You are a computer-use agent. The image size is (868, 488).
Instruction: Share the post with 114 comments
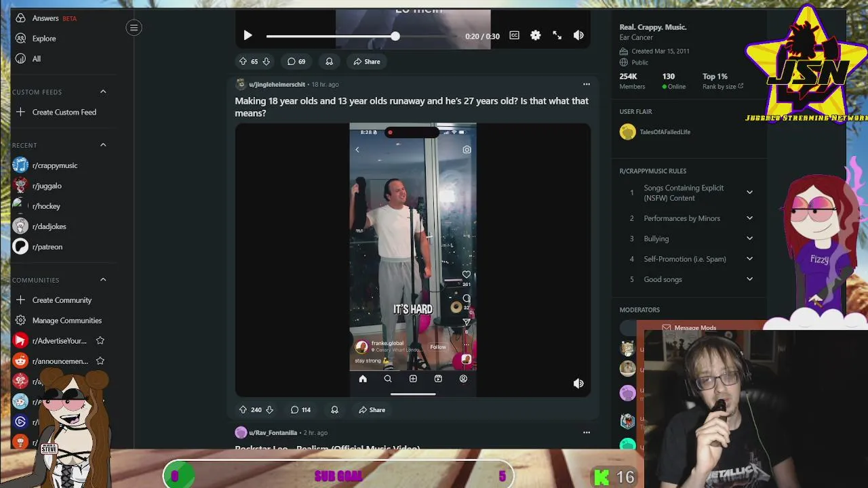[372, 410]
